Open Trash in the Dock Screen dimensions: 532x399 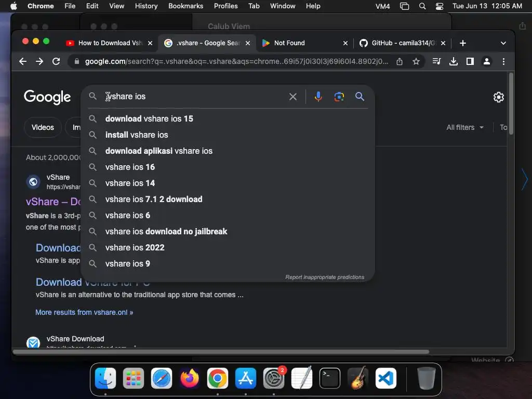(x=426, y=378)
